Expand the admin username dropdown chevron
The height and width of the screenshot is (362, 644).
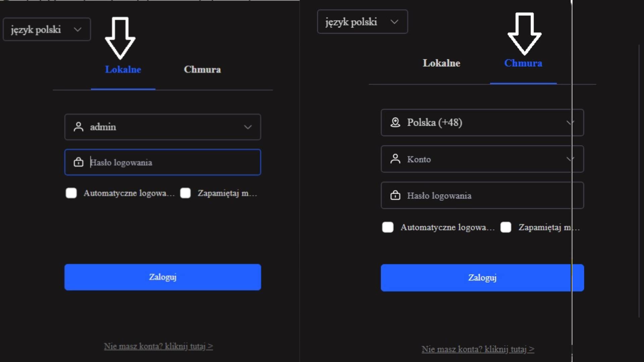[x=248, y=127]
